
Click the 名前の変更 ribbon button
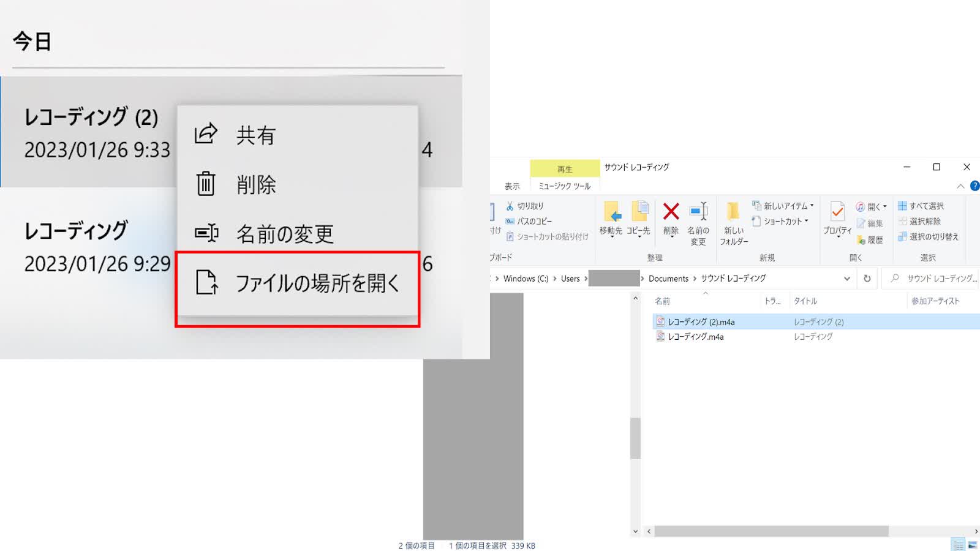point(698,223)
